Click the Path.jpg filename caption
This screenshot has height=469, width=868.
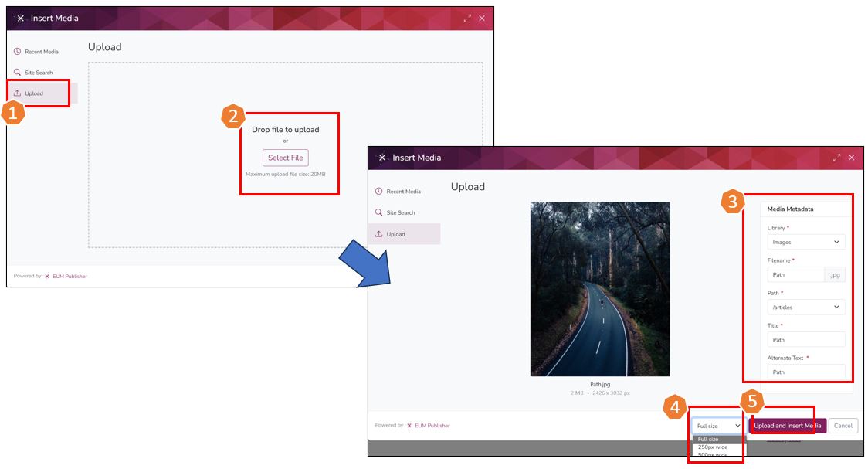point(600,384)
